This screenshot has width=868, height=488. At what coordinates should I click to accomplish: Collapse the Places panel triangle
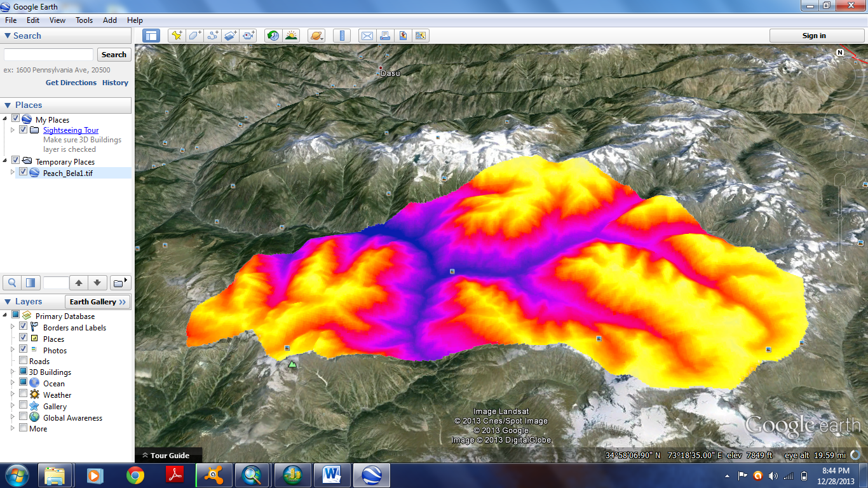pyautogui.click(x=8, y=105)
